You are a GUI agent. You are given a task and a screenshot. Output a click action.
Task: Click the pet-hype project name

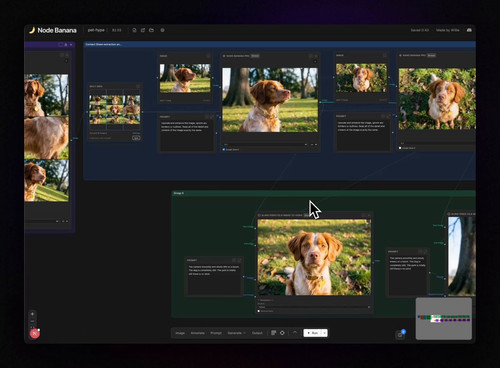tap(96, 30)
